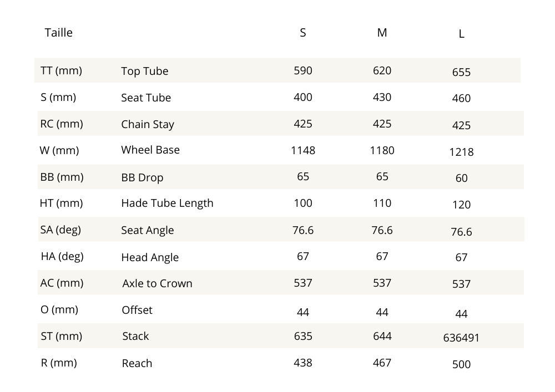
Task: Select the Chain Stay row label
Action: 148,124
